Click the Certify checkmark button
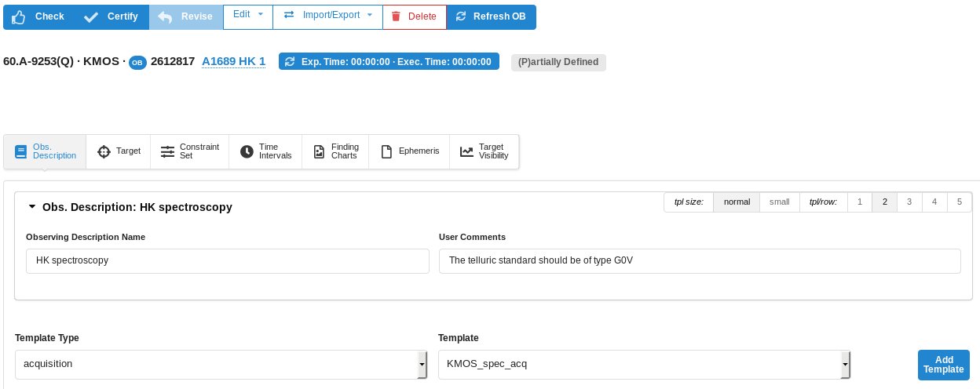 pyautogui.click(x=112, y=16)
